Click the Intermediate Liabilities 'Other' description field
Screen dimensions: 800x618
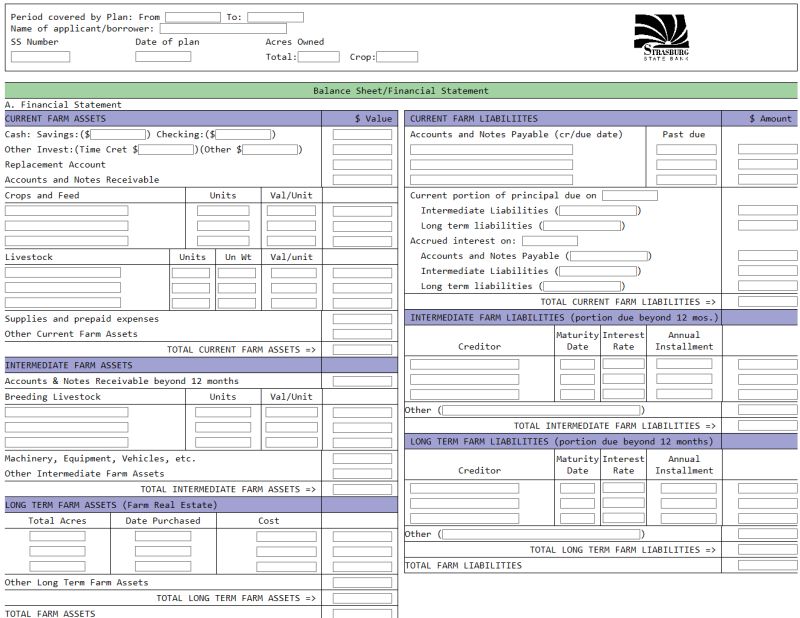(541, 410)
